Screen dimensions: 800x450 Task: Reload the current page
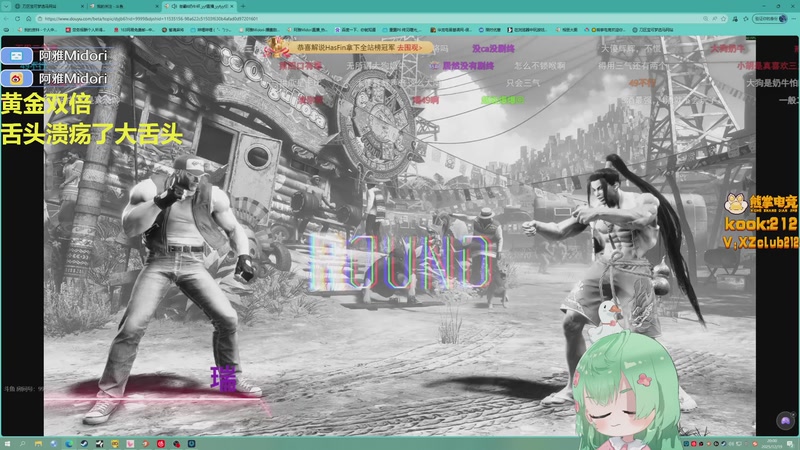click(17, 18)
